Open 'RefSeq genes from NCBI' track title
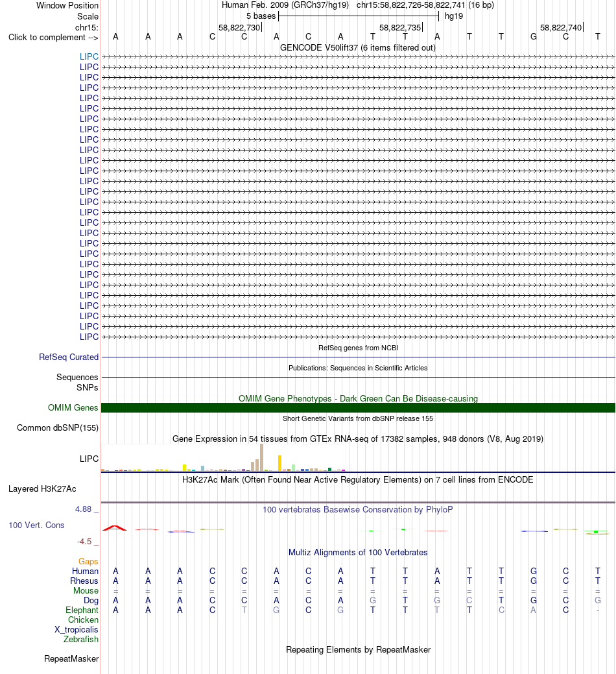The height and width of the screenshot is (674, 616). click(x=358, y=348)
